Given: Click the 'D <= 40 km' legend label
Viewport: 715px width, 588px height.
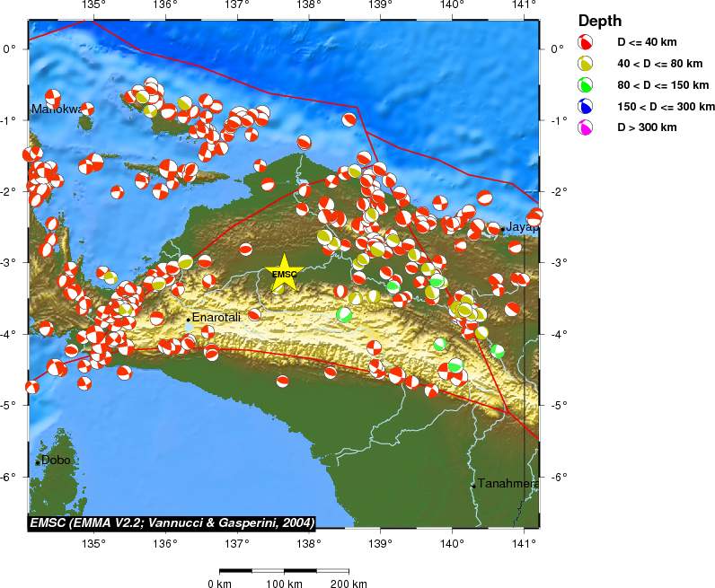Looking at the screenshot, I should (647, 42).
